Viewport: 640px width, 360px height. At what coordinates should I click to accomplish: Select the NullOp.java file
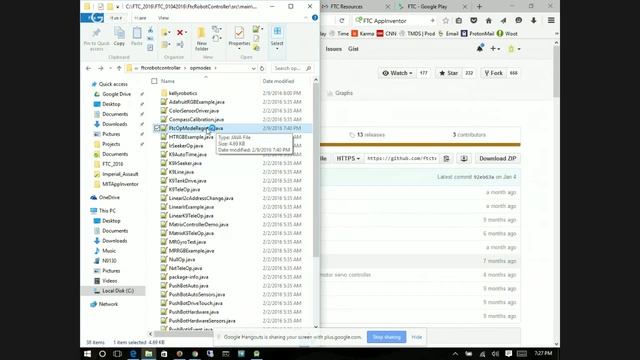(x=182, y=259)
